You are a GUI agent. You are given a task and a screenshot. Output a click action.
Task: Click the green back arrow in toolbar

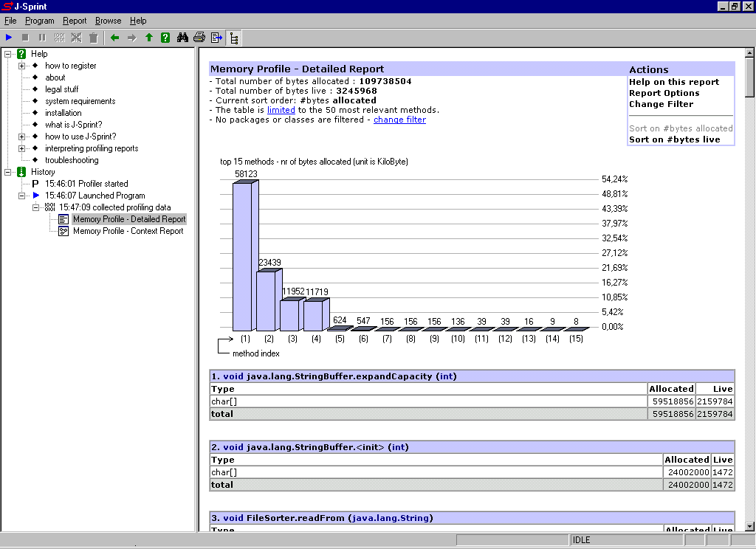pos(114,38)
